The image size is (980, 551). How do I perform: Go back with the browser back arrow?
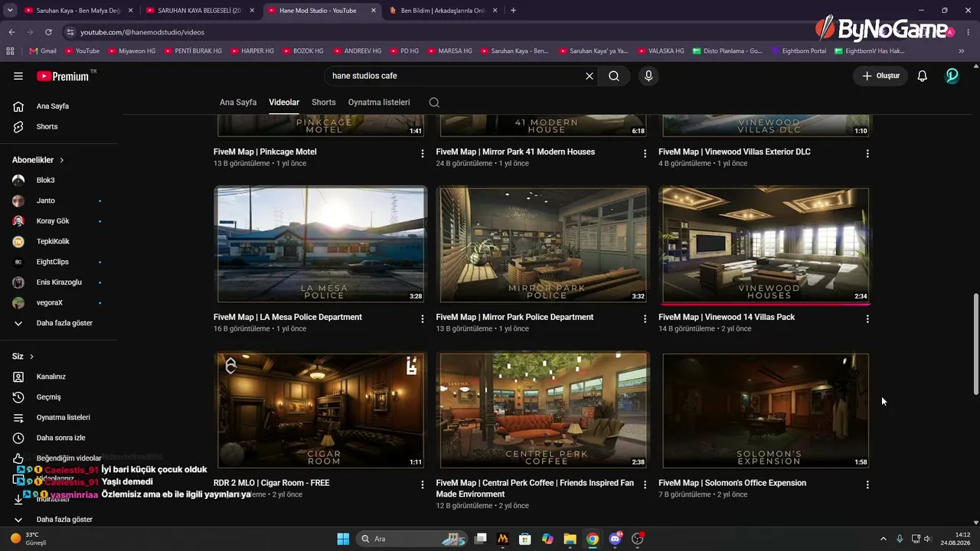(x=11, y=32)
